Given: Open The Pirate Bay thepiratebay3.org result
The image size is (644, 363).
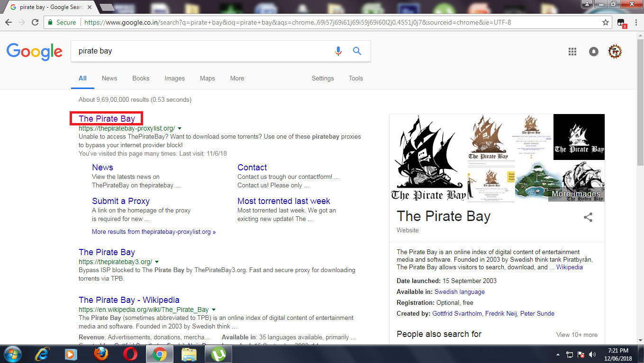Looking at the screenshot, I should [107, 252].
